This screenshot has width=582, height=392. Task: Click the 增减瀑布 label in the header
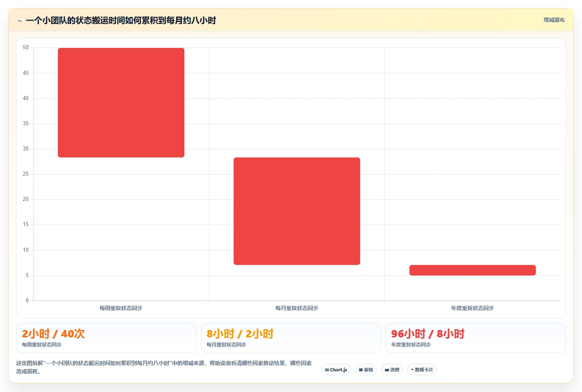click(554, 20)
